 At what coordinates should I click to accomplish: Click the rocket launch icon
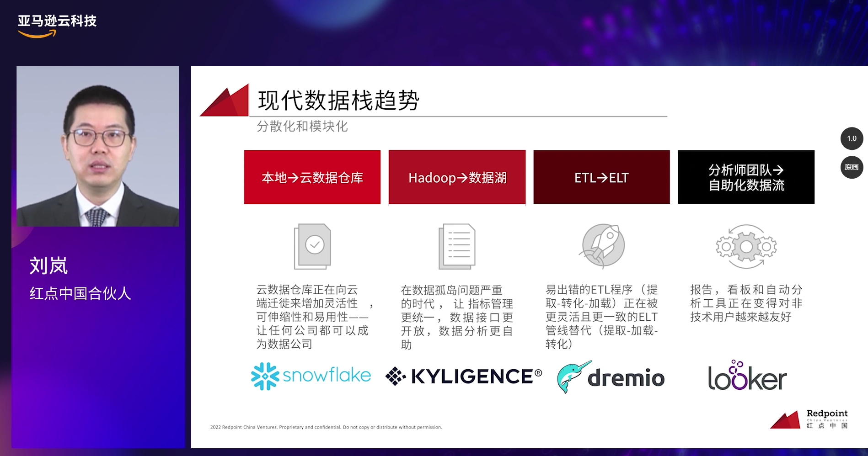click(x=603, y=246)
